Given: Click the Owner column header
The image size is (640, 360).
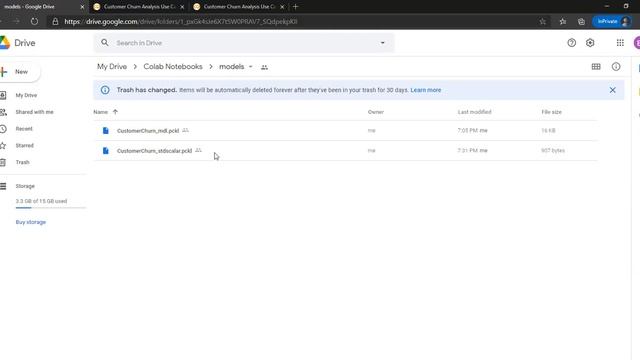Looking at the screenshot, I should pyautogui.click(x=376, y=112).
